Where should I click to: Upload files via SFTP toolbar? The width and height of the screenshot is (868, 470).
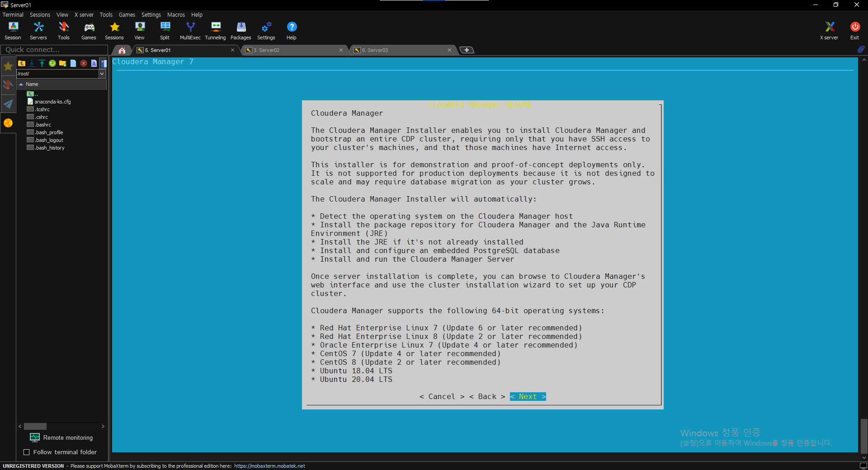[42, 63]
